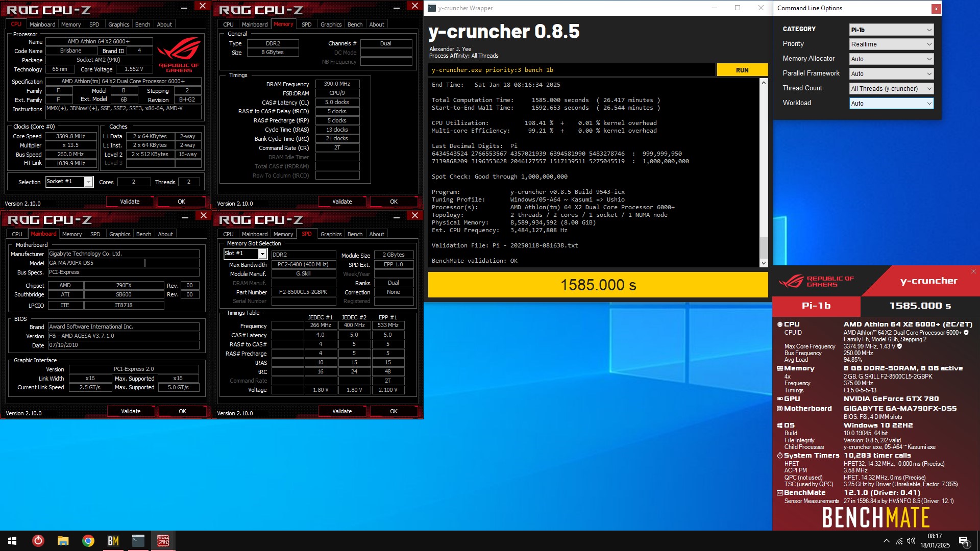Close the BenchMate y-cruncher result panel
The image size is (980, 551).
973,271
